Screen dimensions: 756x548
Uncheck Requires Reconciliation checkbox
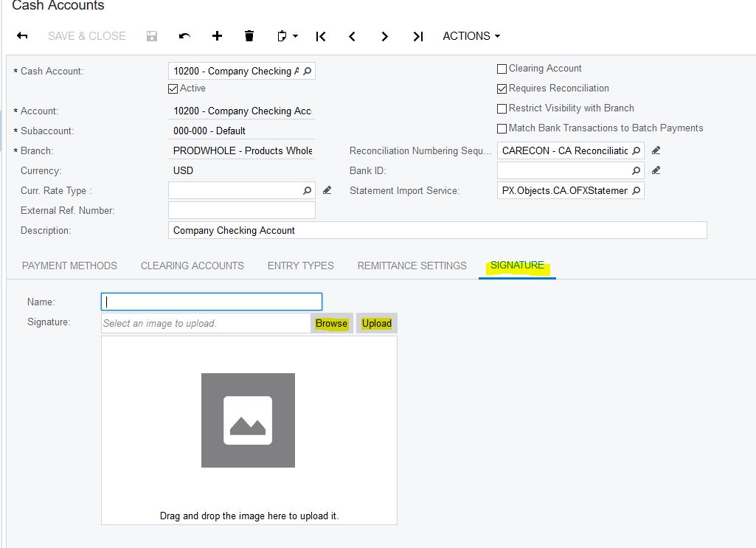tap(502, 89)
